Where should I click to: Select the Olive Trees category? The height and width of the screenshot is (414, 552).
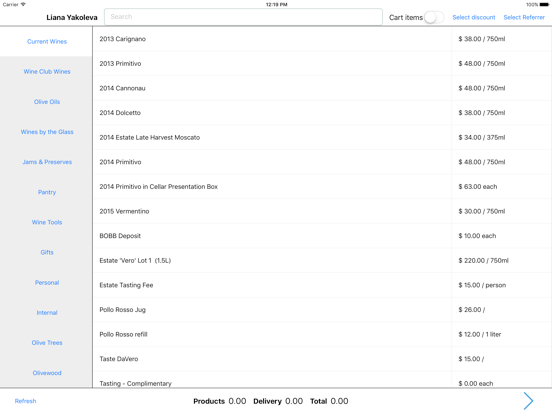(x=47, y=343)
